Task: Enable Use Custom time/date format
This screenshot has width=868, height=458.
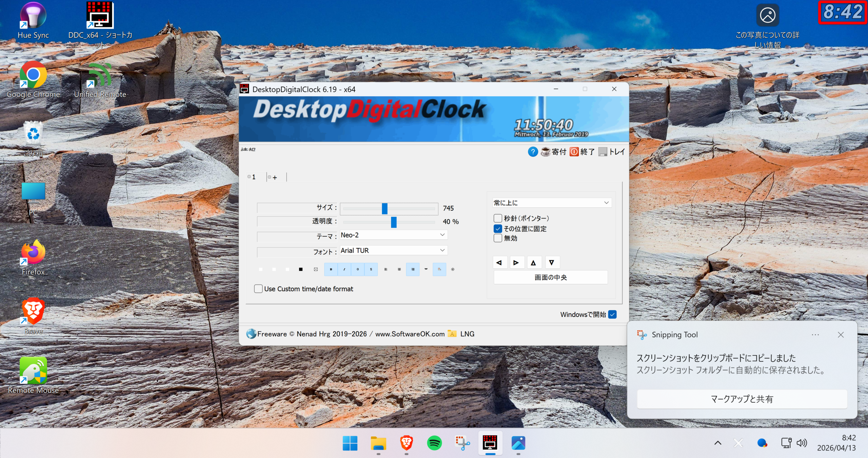Action: click(258, 289)
